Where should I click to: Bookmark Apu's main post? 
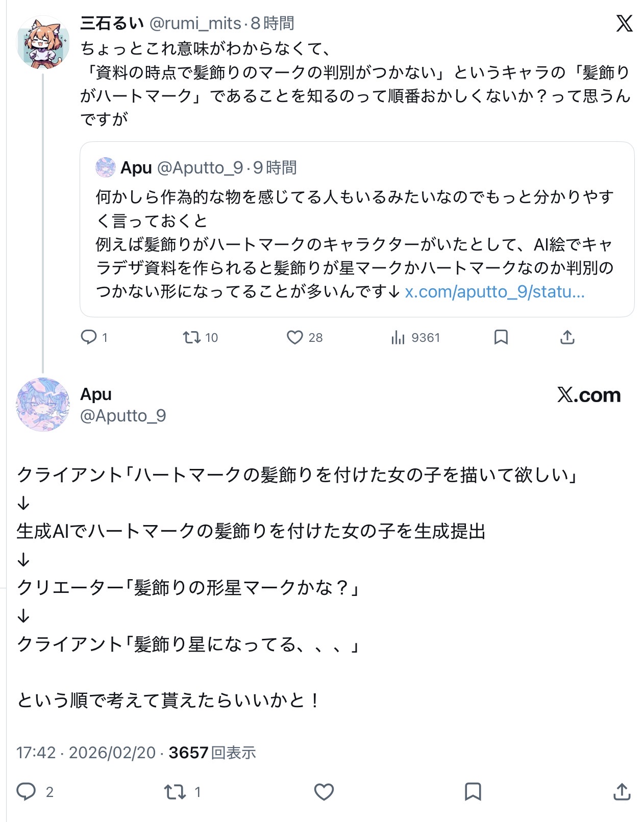(473, 791)
